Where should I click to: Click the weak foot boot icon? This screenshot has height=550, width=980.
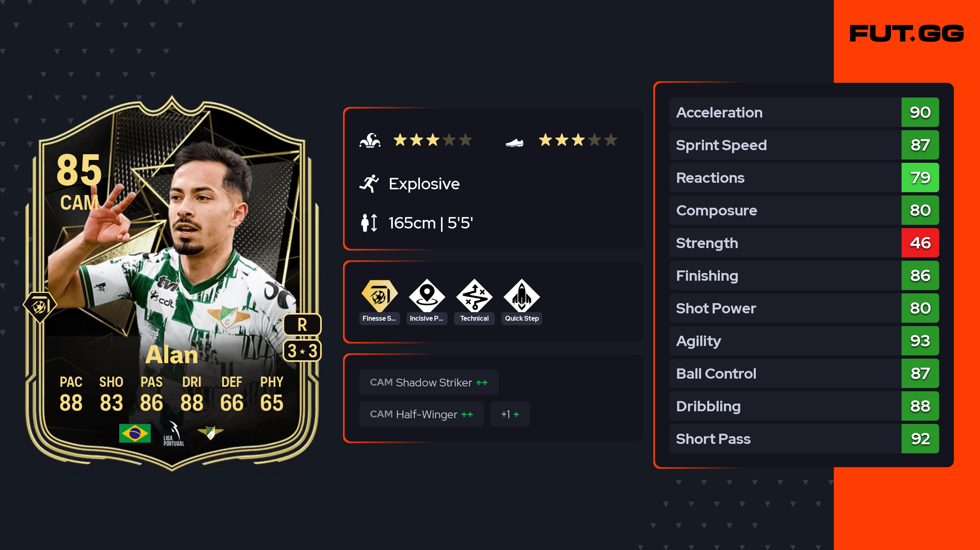pyautogui.click(x=514, y=142)
